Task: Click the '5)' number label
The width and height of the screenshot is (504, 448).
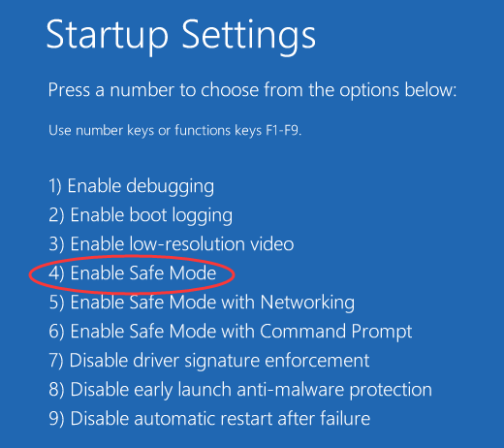Action: [56, 303]
